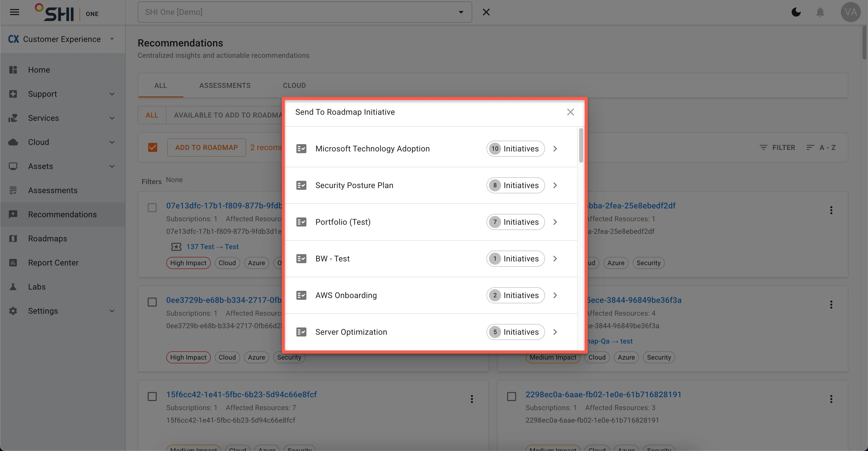This screenshot has height=451, width=868.
Task: Expand the Server Optimization initiatives chevron
Action: pos(555,332)
